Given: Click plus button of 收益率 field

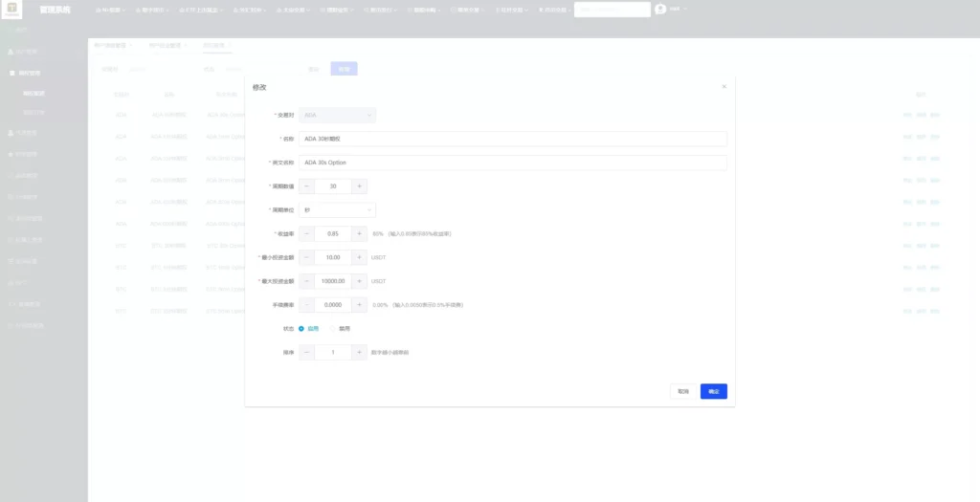Looking at the screenshot, I should point(360,233).
